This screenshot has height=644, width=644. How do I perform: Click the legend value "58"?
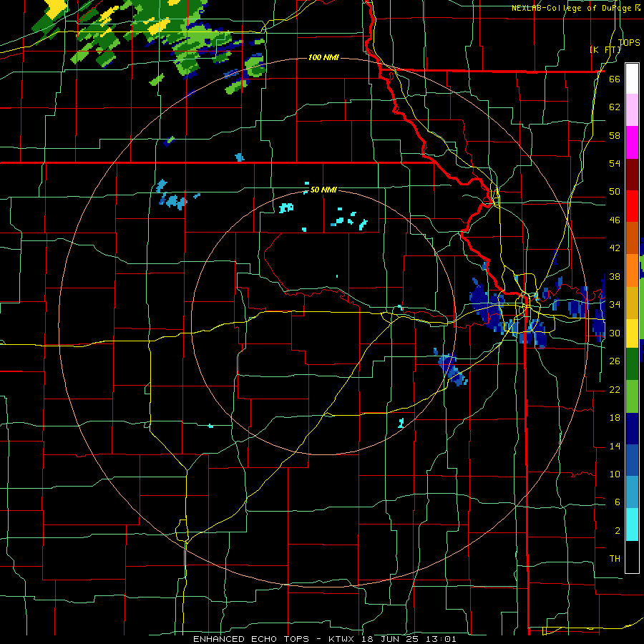tap(615, 135)
